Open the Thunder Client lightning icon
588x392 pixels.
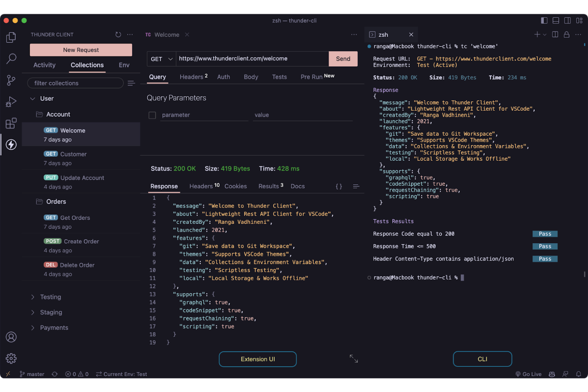(x=11, y=145)
